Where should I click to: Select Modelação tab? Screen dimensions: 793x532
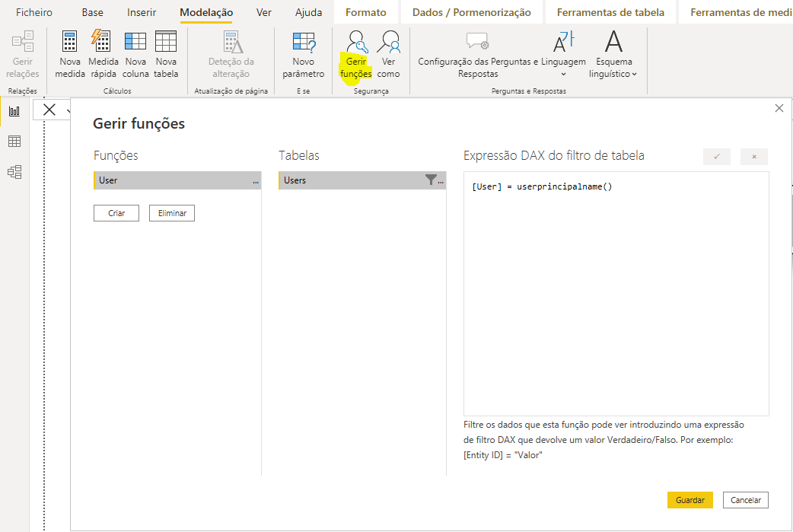206,12
